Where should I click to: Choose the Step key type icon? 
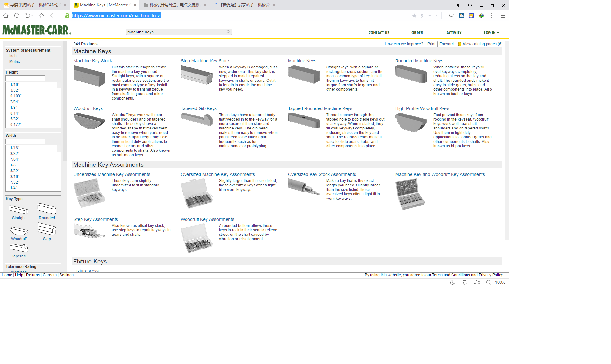point(47,229)
